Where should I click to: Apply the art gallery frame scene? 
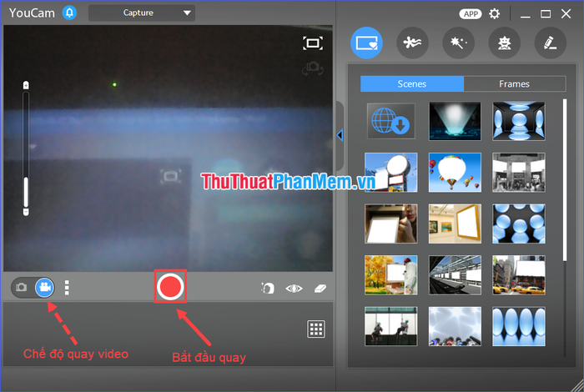[455, 224]
